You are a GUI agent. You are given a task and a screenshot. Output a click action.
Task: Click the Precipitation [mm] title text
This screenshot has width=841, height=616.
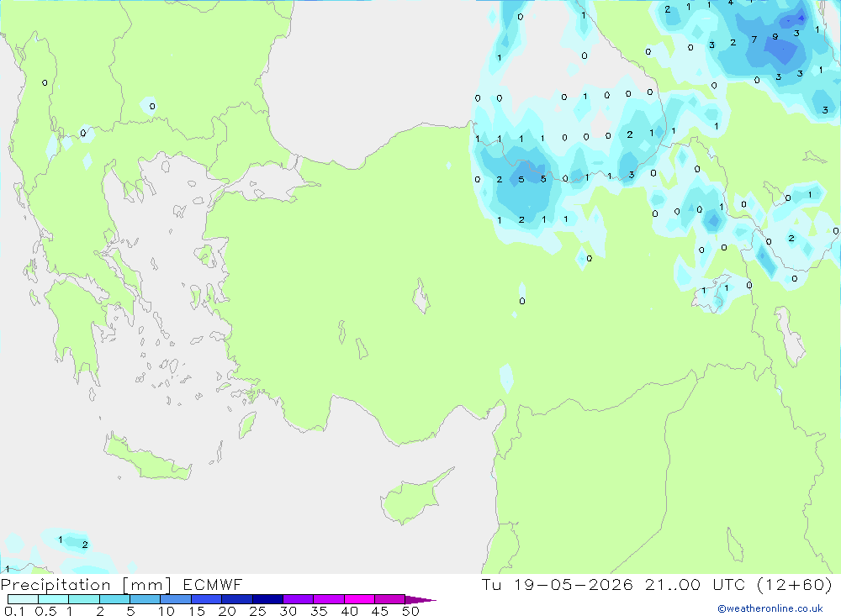coord(86,585)
